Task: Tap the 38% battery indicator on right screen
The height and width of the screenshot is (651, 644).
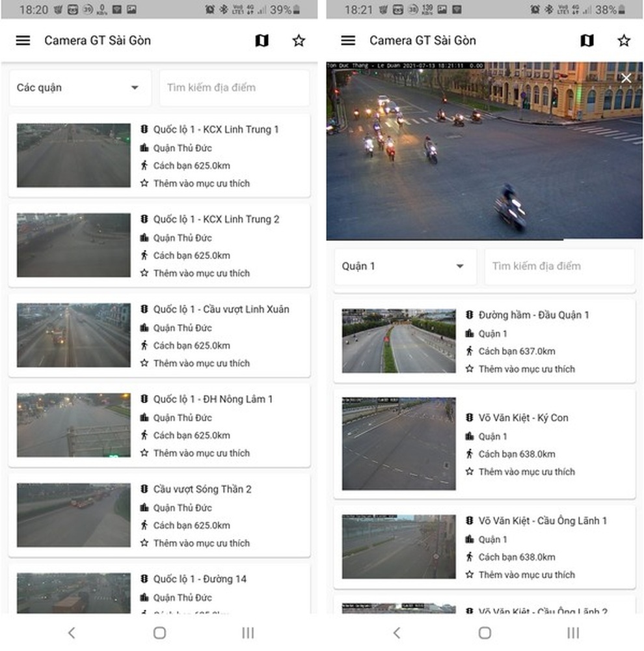Action: click(x=610, y=10)
